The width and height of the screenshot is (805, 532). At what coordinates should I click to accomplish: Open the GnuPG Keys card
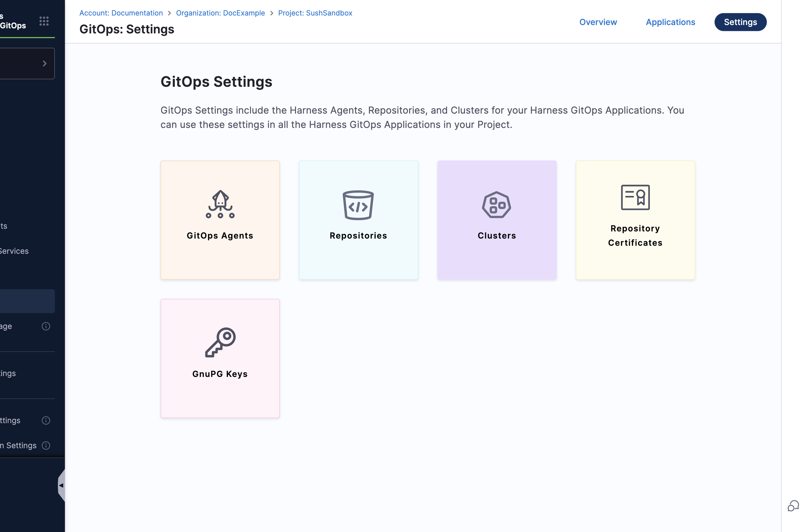click(220, 358)
